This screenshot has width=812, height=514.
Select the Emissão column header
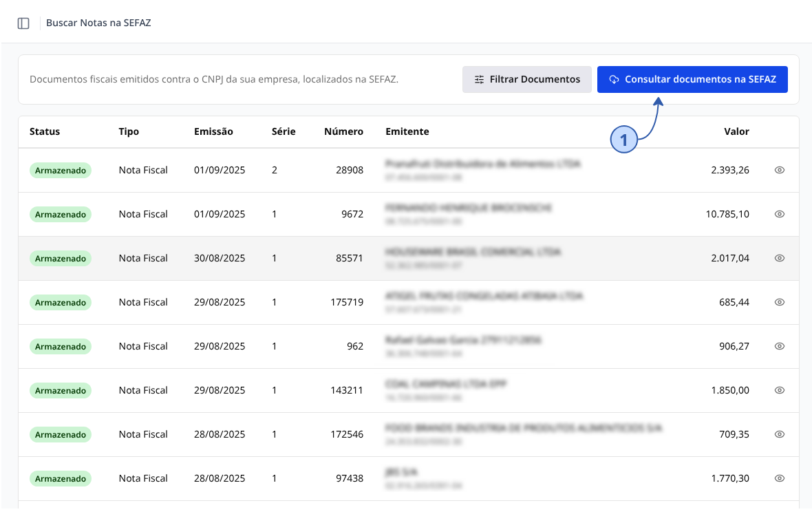click(213, 131)
